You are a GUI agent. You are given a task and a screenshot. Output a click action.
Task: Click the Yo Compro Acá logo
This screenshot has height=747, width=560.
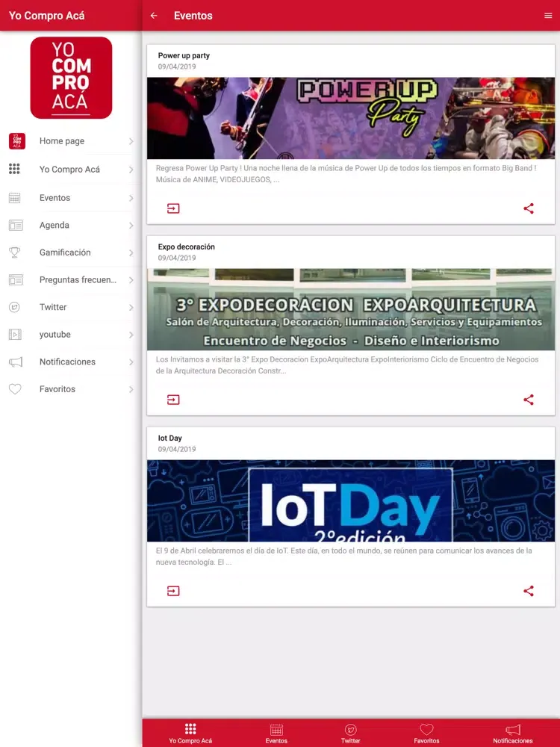(x=72, y=78)
